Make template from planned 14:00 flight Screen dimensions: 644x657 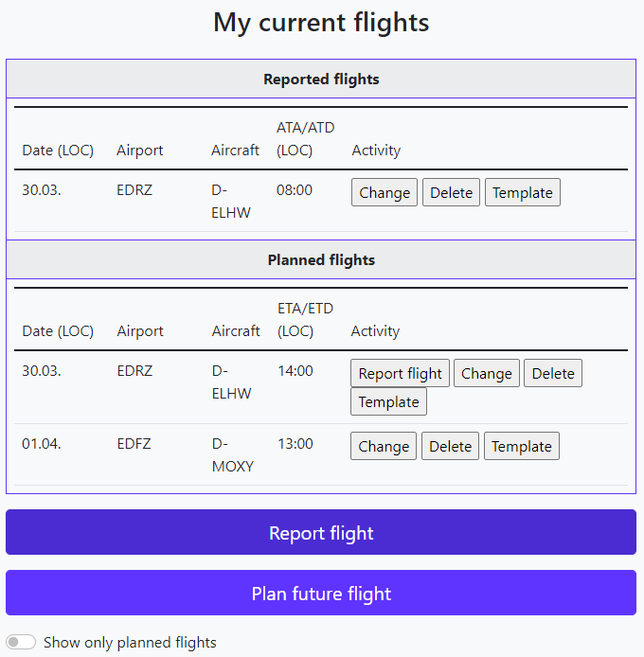(x=388, y=401)
